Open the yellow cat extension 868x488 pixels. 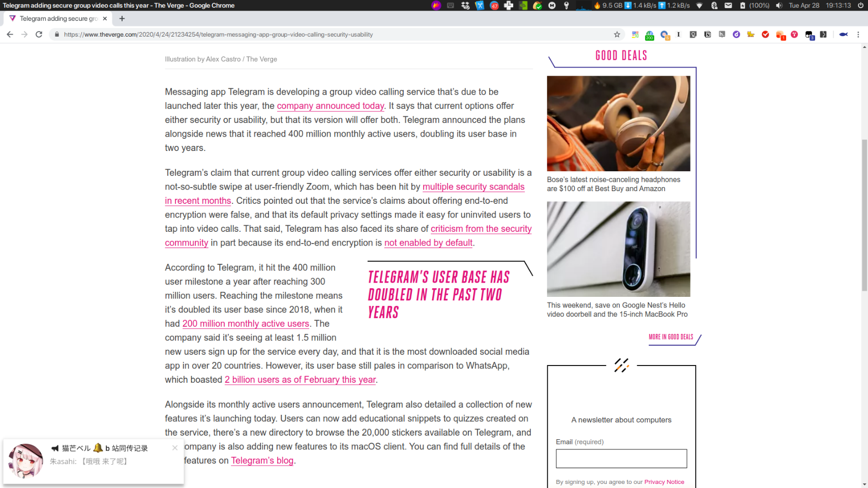click(x=751, y=35)
